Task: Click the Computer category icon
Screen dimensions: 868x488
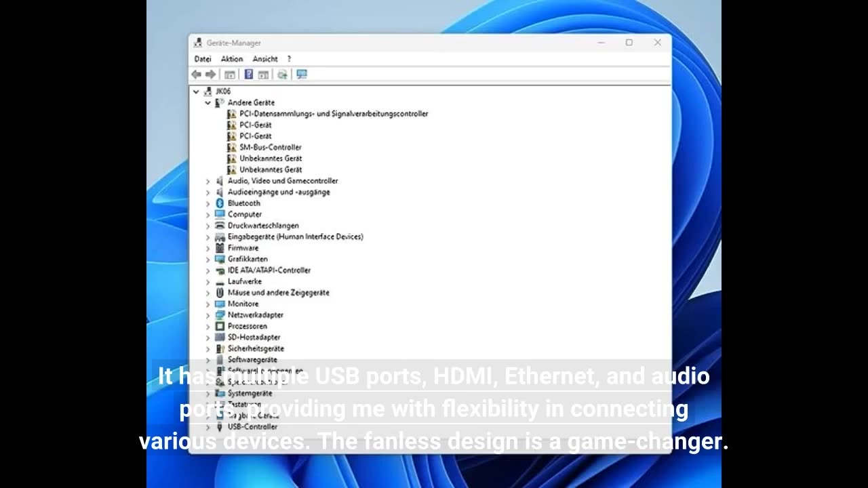Action: coord(220,214)
